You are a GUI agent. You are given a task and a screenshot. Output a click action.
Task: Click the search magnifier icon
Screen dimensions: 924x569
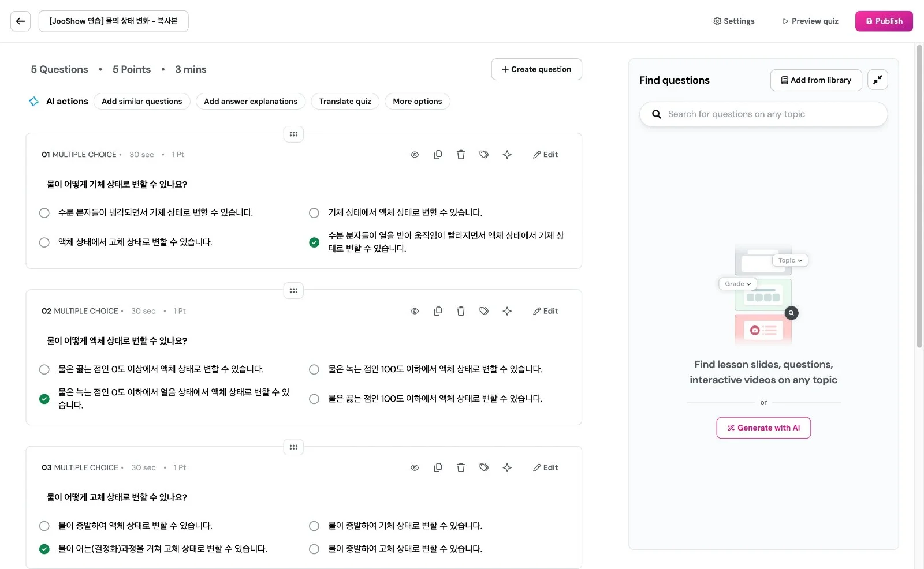[656, 114]
